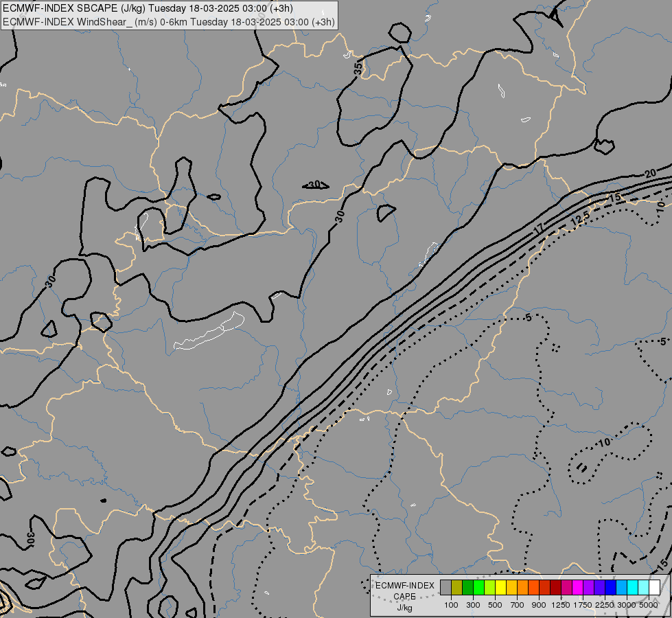
Task: Click the 1750 value in the legend
Action: coord(583,605)
